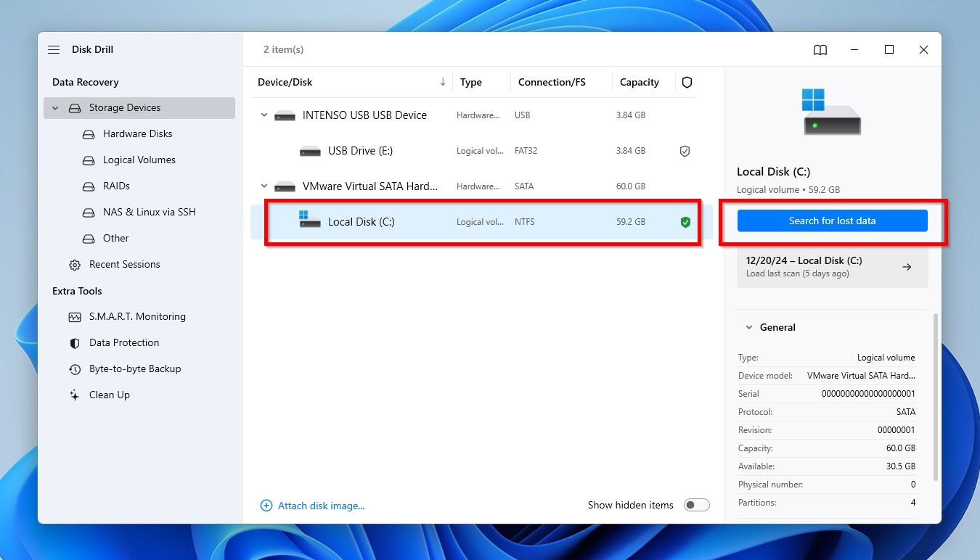Click the large drive image in details panel
The image size is (980, 560).
pyautogui.click(x=832, y=112)
